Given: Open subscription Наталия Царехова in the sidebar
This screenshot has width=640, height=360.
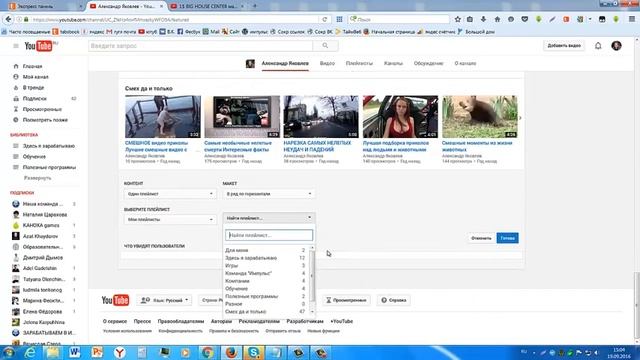Looking at the screenshot, I should pyautogui.click(x=44, y=214).
